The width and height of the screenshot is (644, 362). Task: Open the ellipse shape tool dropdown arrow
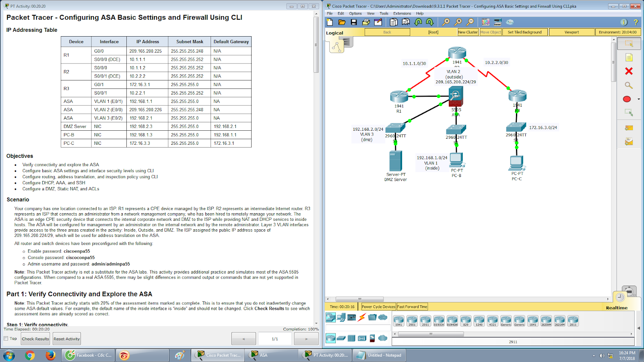[x=638, y=99]
